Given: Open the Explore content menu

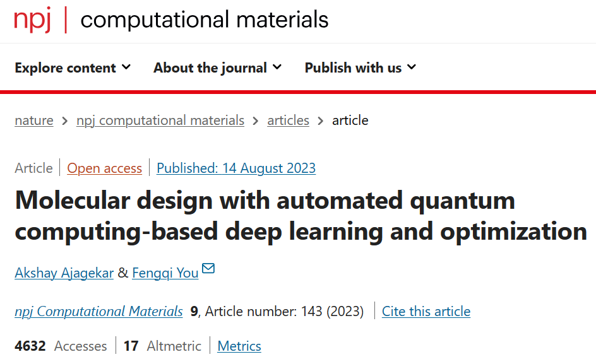Looking at the screenshot, I should [x=73, y=68].
